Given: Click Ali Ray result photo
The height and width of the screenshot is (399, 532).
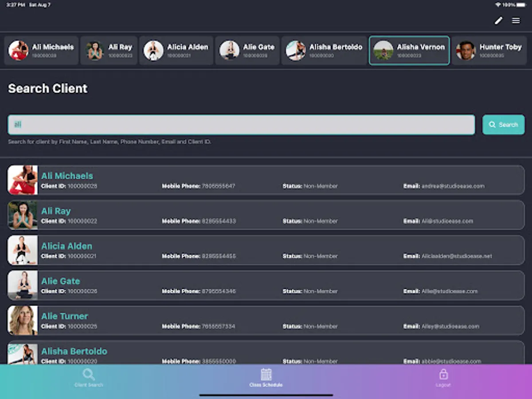Looking at the screenshot, I should [x=23, y=215].
